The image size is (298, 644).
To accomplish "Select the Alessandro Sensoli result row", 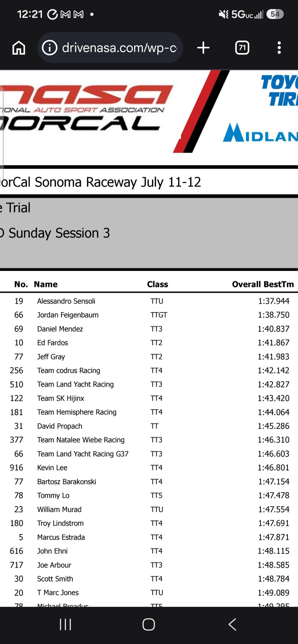I will (x=149, y=301).
